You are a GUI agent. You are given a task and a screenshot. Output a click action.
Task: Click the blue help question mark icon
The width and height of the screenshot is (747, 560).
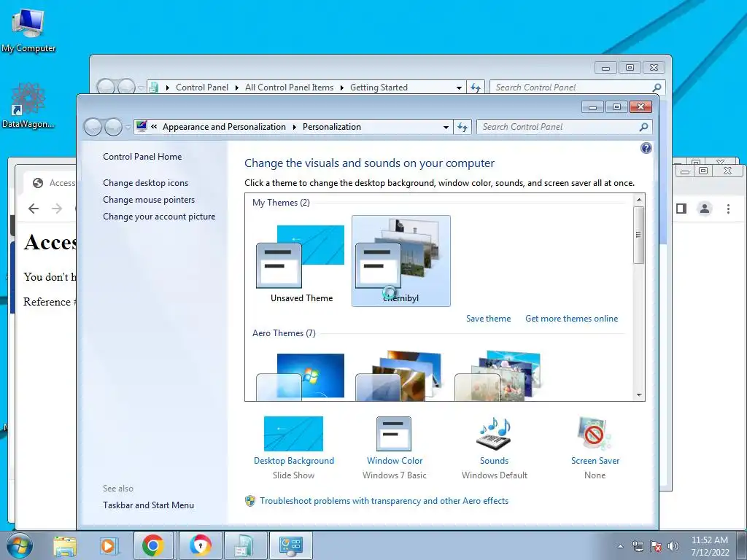point(646,148)
